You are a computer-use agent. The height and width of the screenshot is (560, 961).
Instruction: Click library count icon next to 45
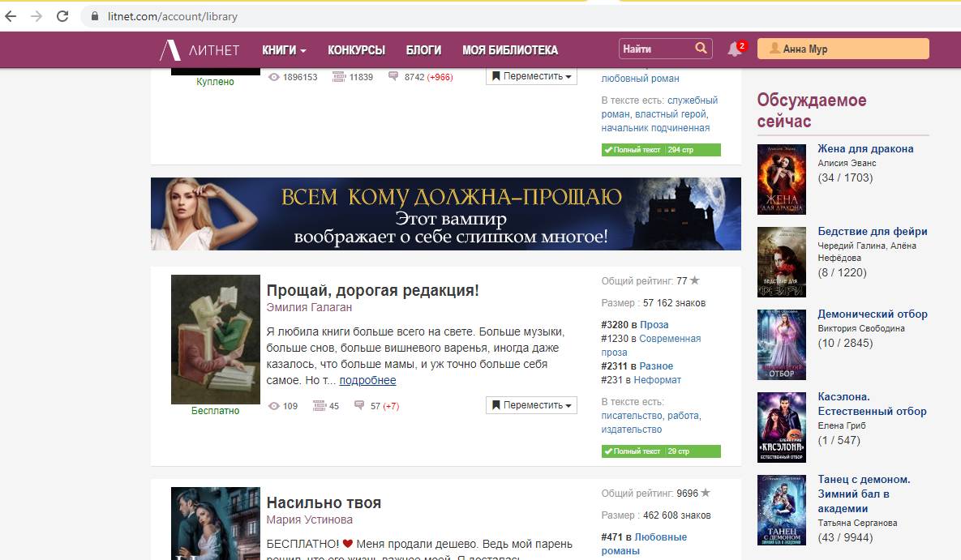pyautogui.click(x=319, y=406)
